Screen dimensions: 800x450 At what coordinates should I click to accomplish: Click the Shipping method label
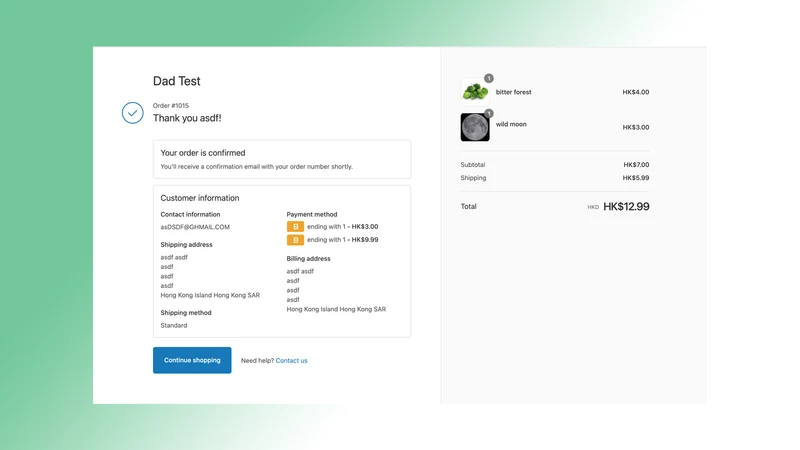pos(186,313)
